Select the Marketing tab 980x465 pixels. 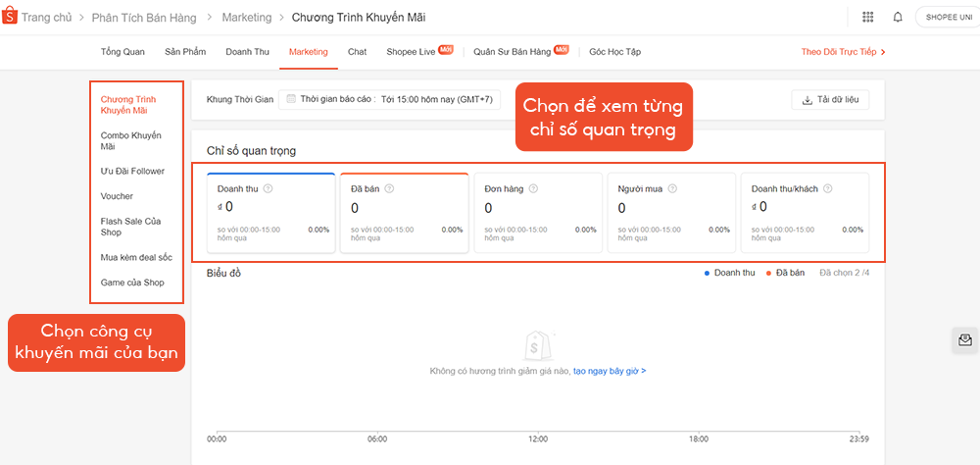(x=308, y=52)
